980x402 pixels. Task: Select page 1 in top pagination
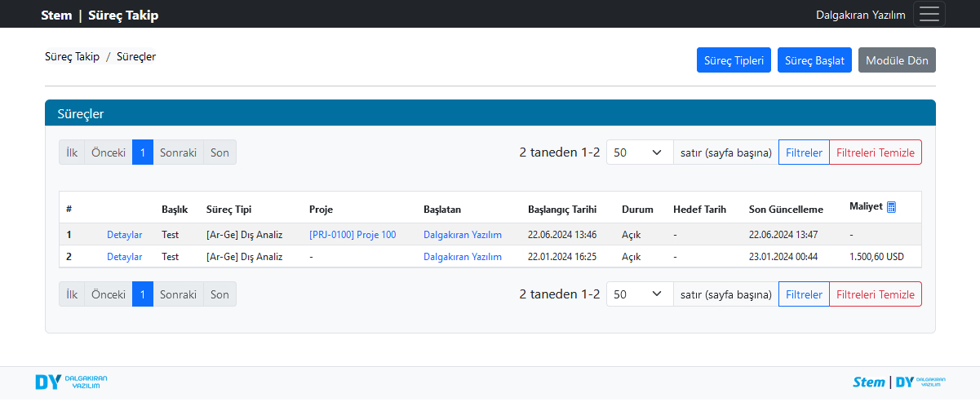tap(142, 152)
